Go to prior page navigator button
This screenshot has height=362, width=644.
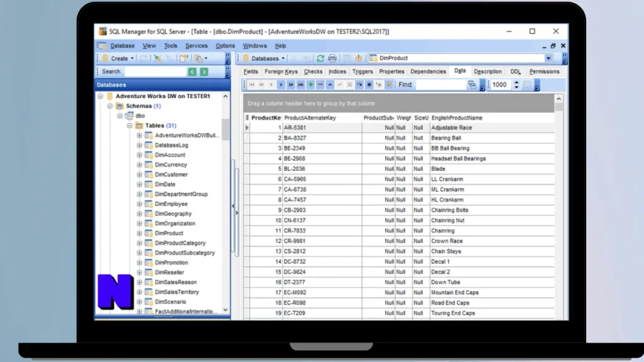click(261, 85)
